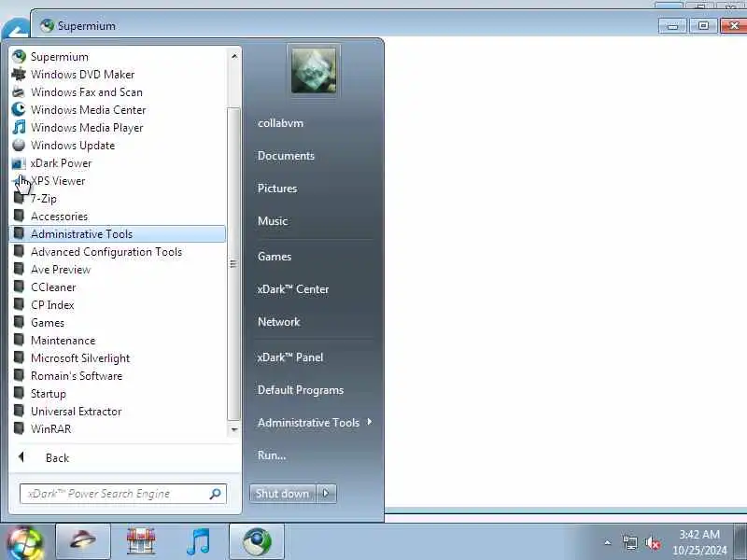Click the programs list scroll-down arrow
This screenshot has height=560, width=747.
point(234,429)
